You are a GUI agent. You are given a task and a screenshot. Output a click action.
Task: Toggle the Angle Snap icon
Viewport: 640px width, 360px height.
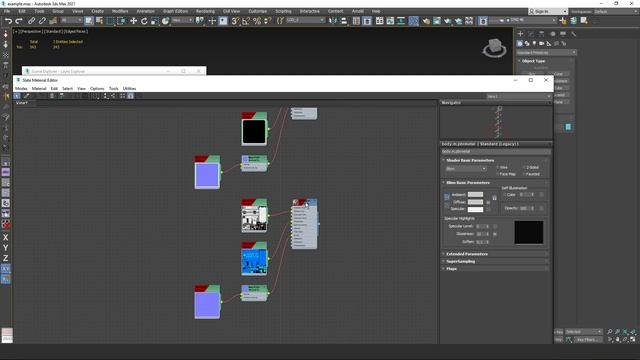(x=246, y=21)
